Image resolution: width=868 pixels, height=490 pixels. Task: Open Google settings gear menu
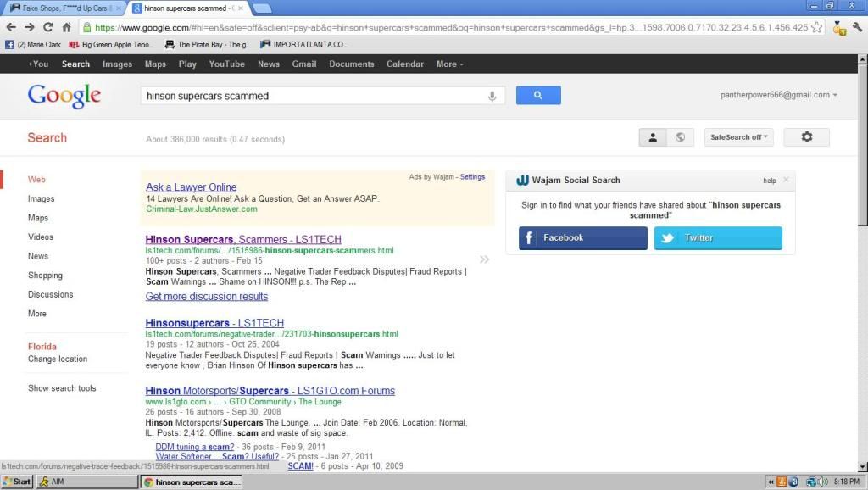[x=806, y=137]
